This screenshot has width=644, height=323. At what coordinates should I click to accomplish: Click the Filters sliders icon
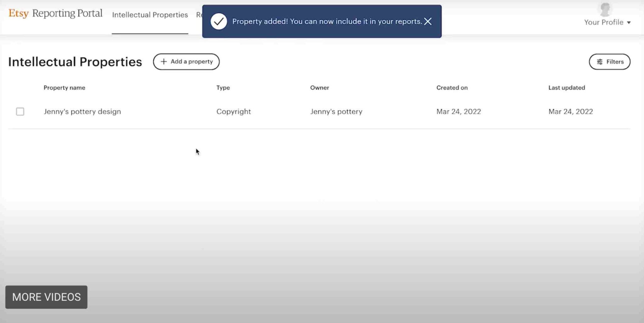(x=600, y=62)
